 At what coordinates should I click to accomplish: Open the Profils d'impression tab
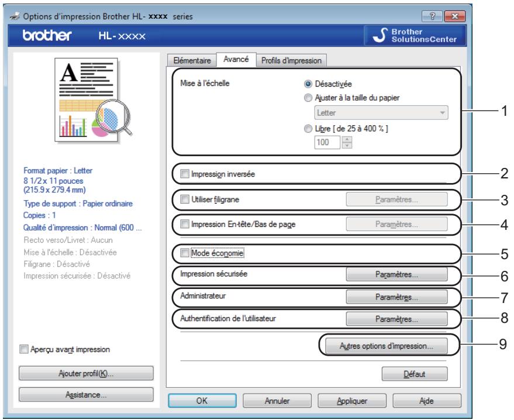[x=291, y=60]
